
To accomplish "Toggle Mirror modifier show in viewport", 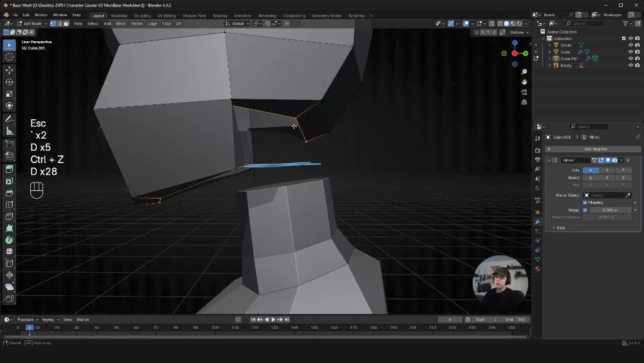I will [608, 161].
